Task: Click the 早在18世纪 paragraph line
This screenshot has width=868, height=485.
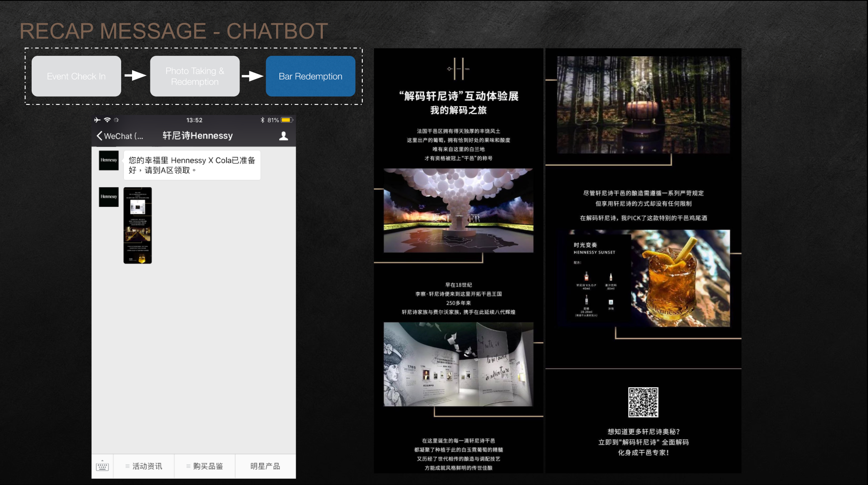Action: pyautogui.click(x=459, y=285)
